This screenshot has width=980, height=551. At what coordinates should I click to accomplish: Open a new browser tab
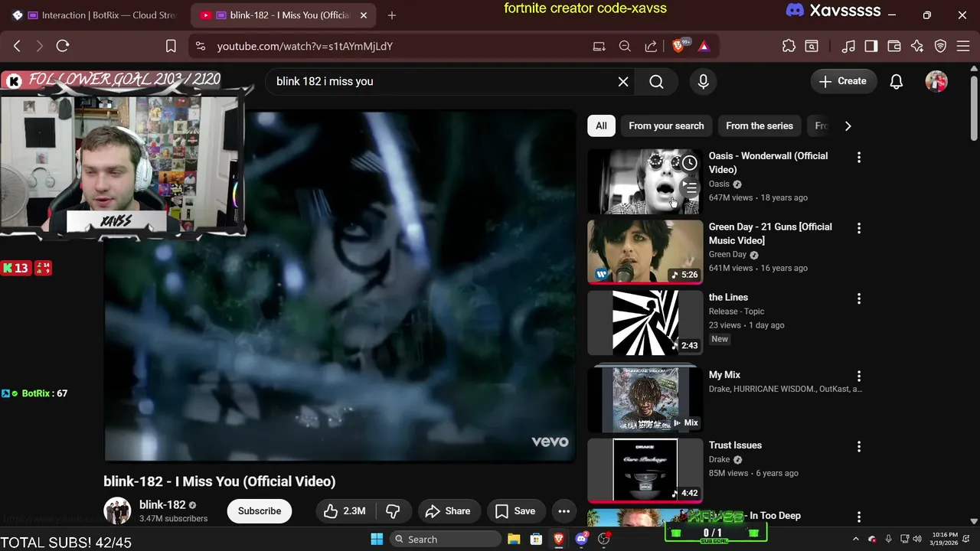(392, 15)
